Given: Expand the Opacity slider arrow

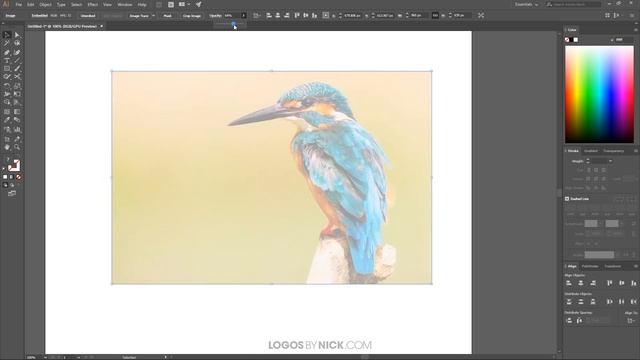Looking at the screenshot, I should [244, 16].
